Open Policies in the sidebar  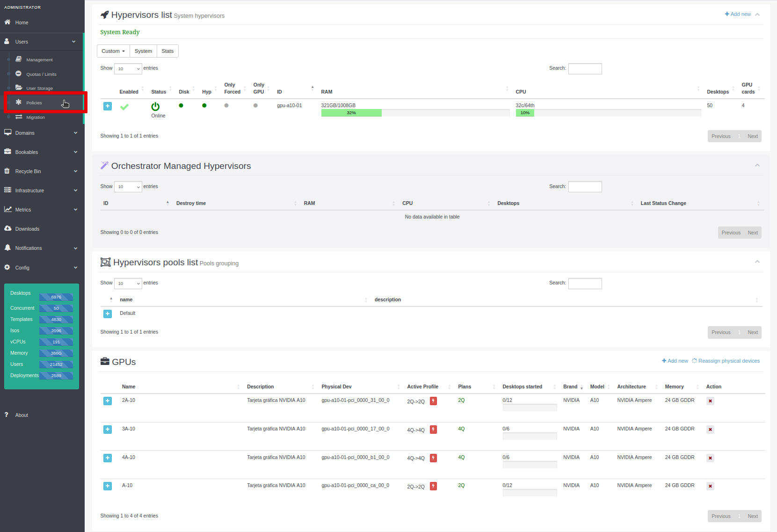tap(34, 103)
